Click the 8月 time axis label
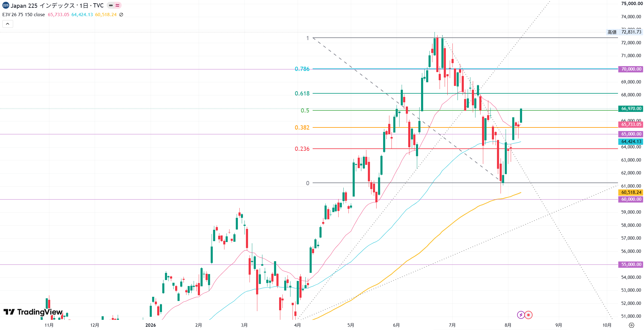 508,325
